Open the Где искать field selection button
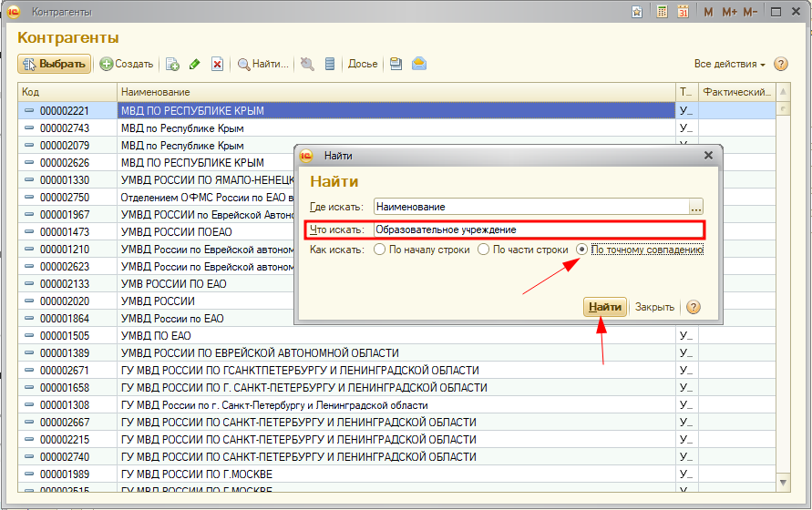The width and height of the screenshot is (812, 510). point(696,207)
